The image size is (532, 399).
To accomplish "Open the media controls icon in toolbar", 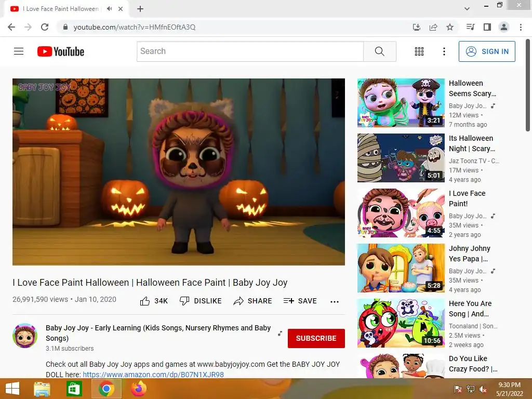I will (470, 27).
